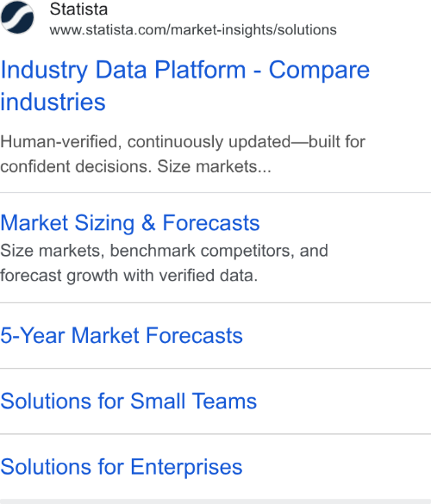431x504 pixels.
Task: Click 'confident decisions. Size markets...' text line
Action: pos(135,166)
